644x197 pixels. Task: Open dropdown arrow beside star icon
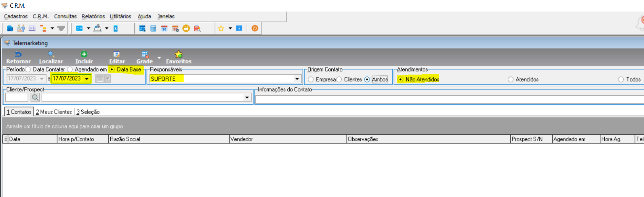[230, 28]
